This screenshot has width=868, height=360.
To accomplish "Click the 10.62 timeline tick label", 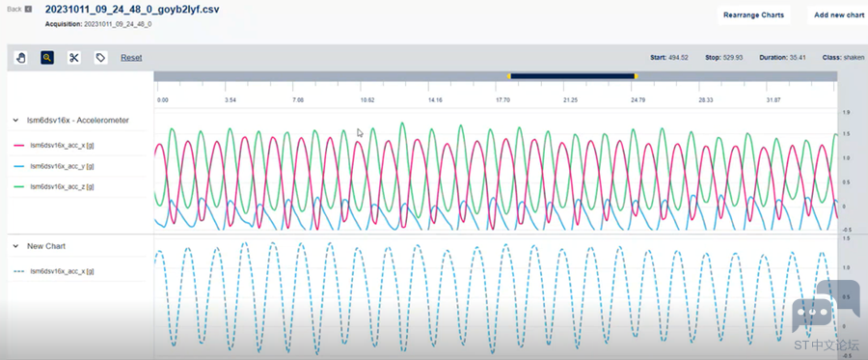I will coord(367,100).
